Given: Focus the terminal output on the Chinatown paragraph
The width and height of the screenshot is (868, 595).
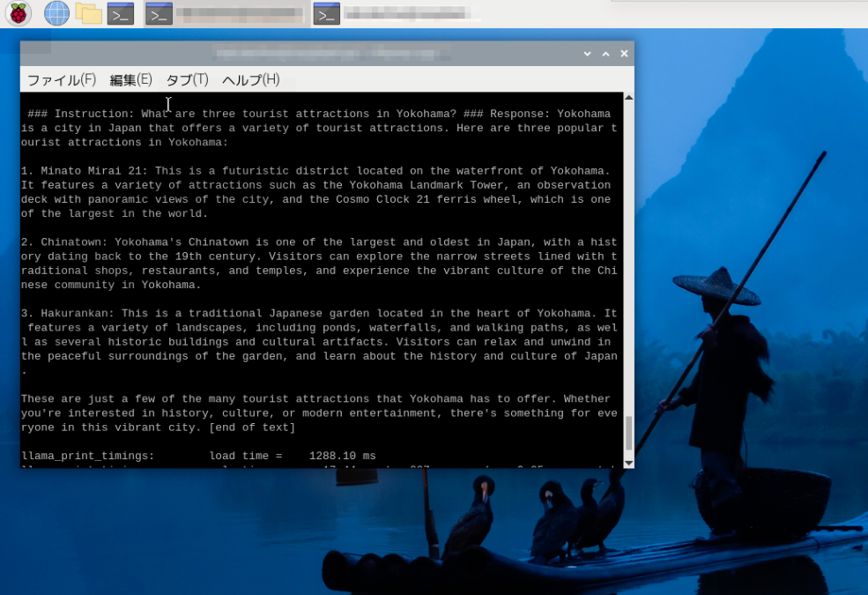Looking at the screenshot, I should (317, 264).
